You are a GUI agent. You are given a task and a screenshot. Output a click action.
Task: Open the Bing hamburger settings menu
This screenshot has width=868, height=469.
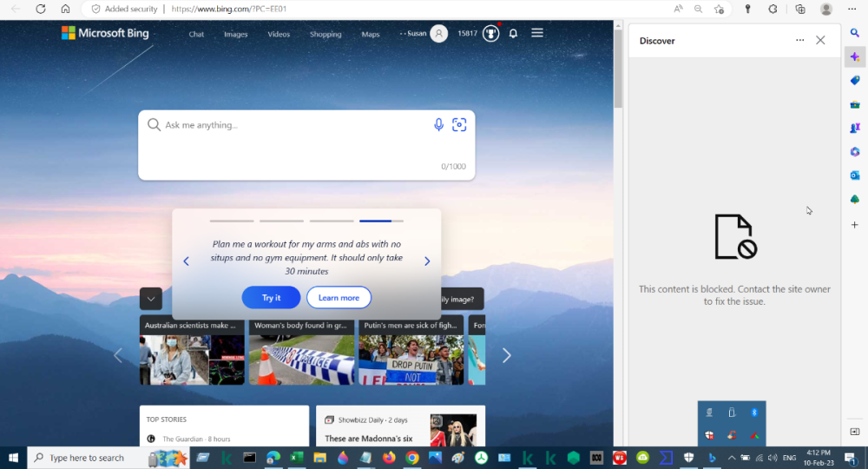537,33
